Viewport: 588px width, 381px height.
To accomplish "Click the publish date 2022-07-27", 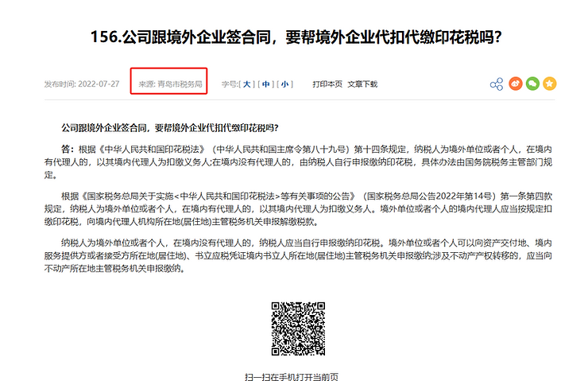I will [x=99, y=84].
